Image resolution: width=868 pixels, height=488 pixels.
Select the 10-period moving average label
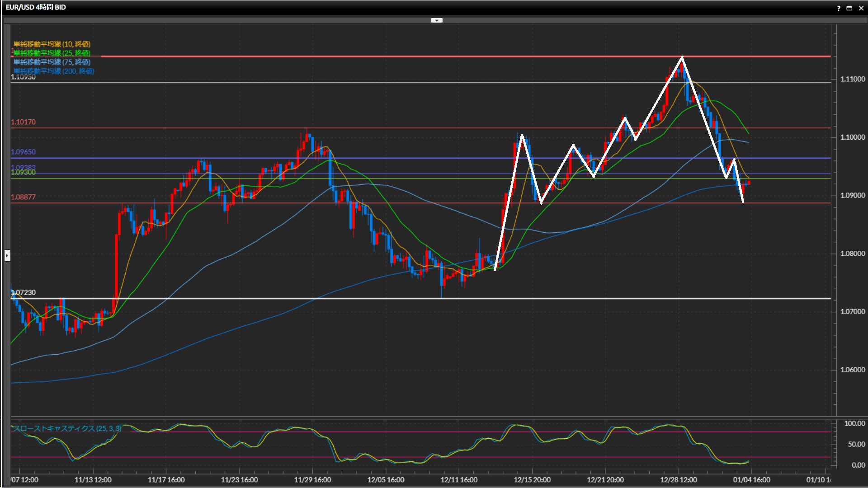[x=52, y=44]
